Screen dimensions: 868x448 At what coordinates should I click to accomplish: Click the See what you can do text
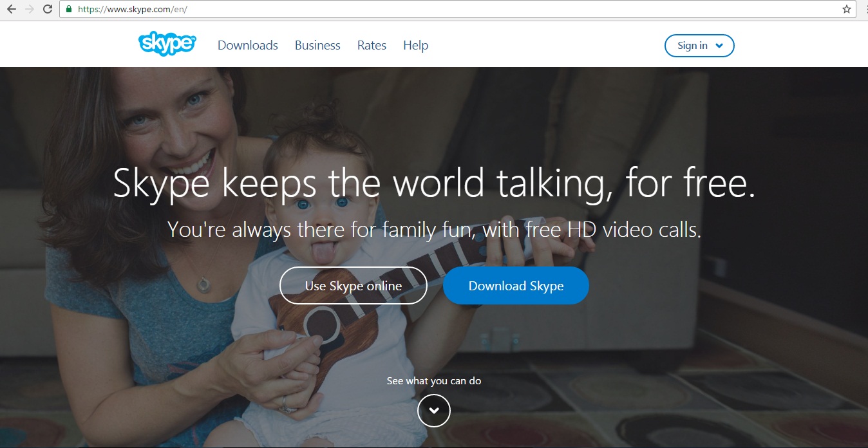pyautogui.click(x=434, y=381)
